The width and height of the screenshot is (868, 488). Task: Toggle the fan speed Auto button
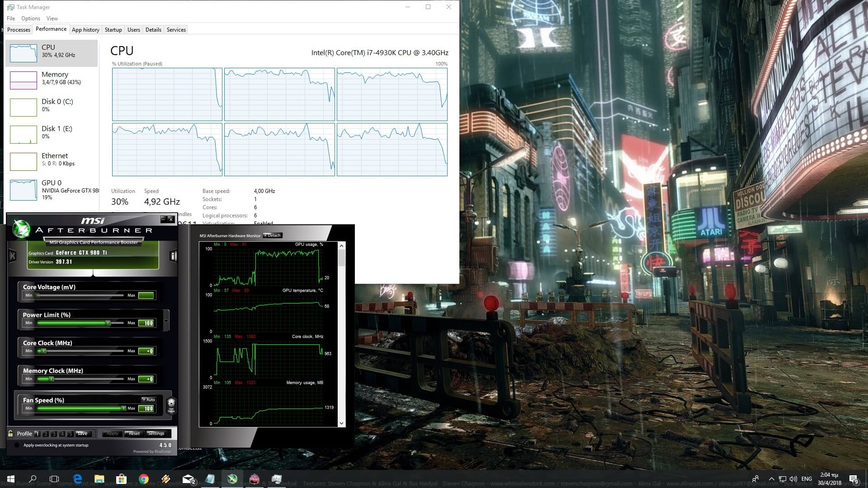(x=148, y=399)
